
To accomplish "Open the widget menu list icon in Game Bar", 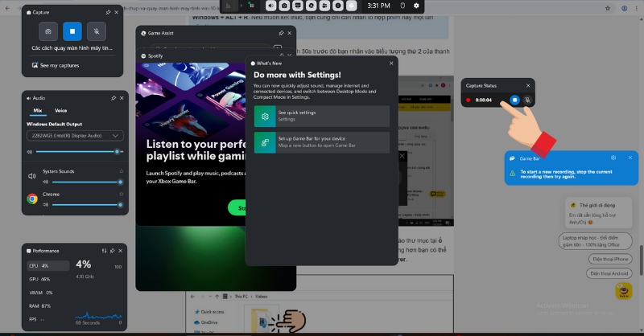I will (252, 6).
